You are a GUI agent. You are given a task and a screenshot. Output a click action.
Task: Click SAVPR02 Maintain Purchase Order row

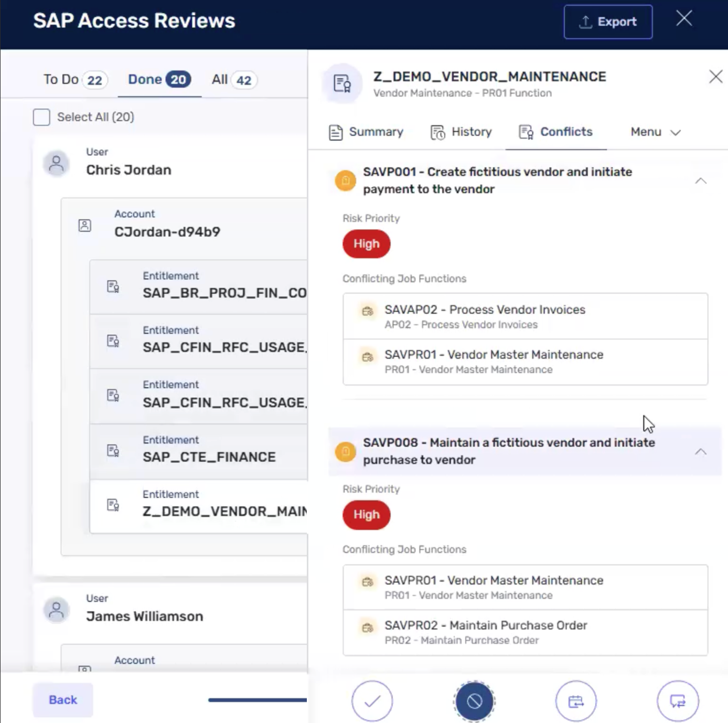coord(526,632)
